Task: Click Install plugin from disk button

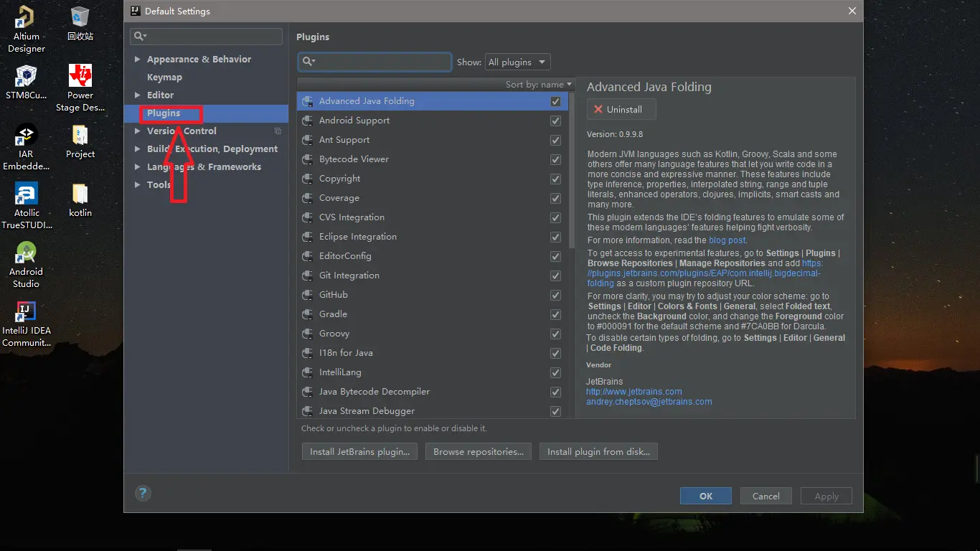Action: 598,452
